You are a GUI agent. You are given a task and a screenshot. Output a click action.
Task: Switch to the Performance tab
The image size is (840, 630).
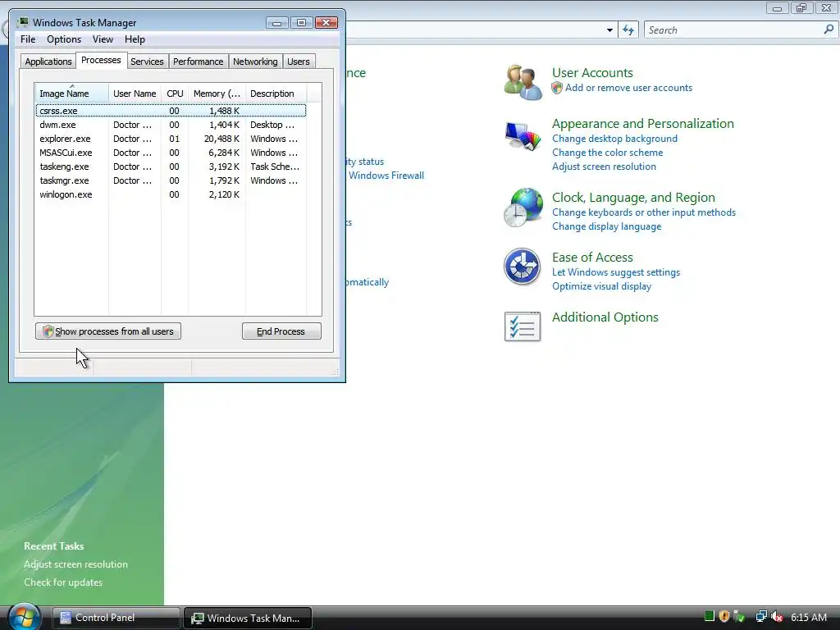(199, 62)
